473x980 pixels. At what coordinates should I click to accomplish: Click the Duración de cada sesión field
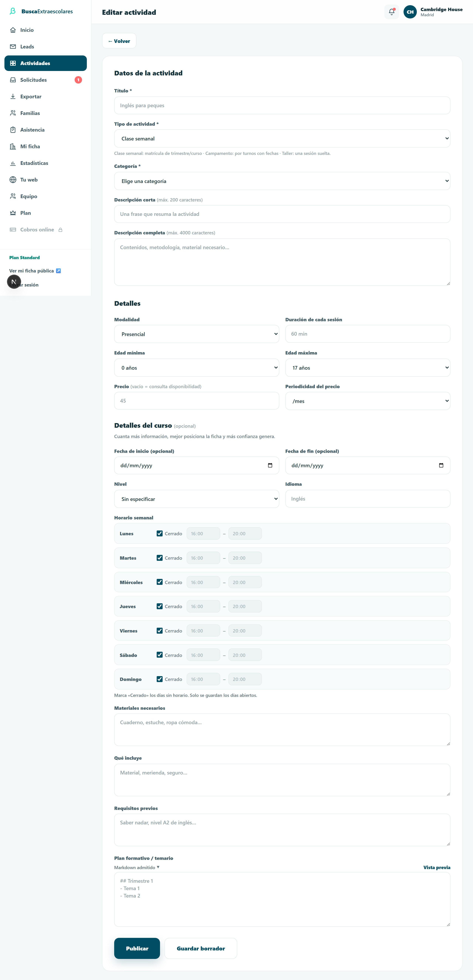pos(368,334)
